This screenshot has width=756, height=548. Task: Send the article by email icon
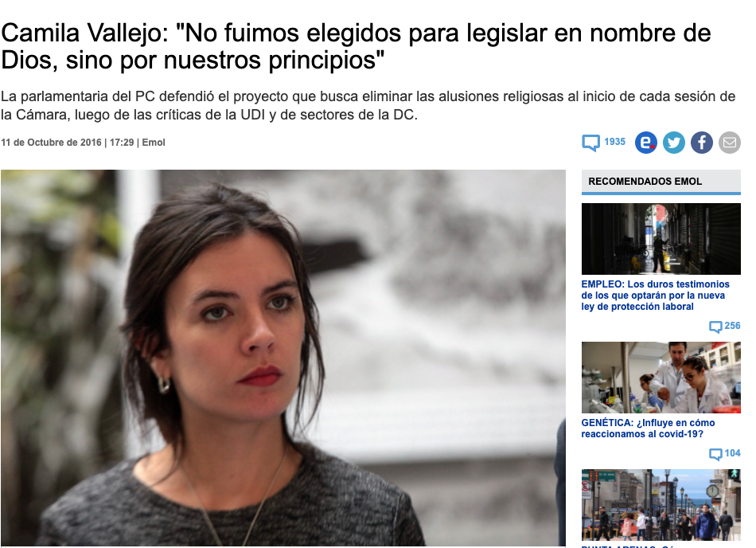click(x=730, y=143)
